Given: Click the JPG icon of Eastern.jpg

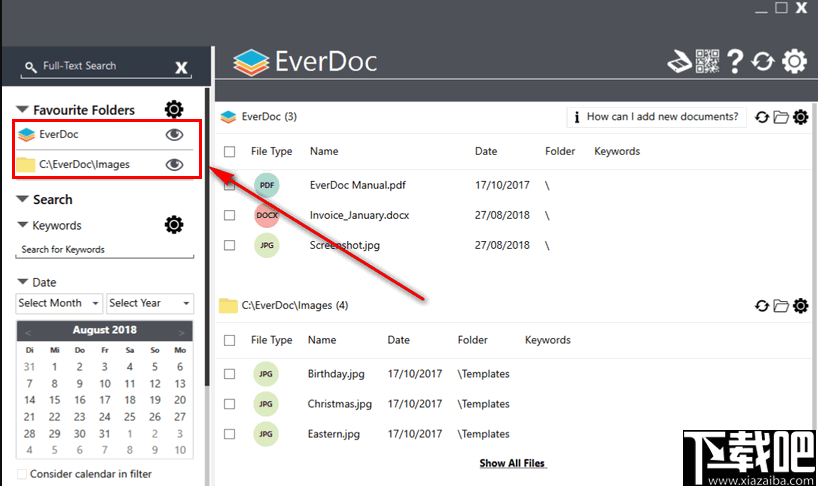Looking at the screenshot, I should coord(266,434).
